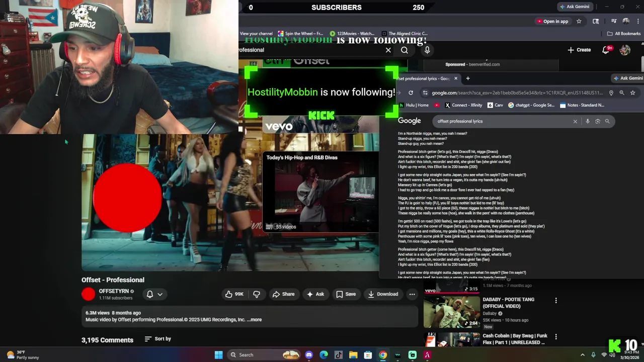Click the YouTube Create button
644x362 pixels.
[579, 50]
